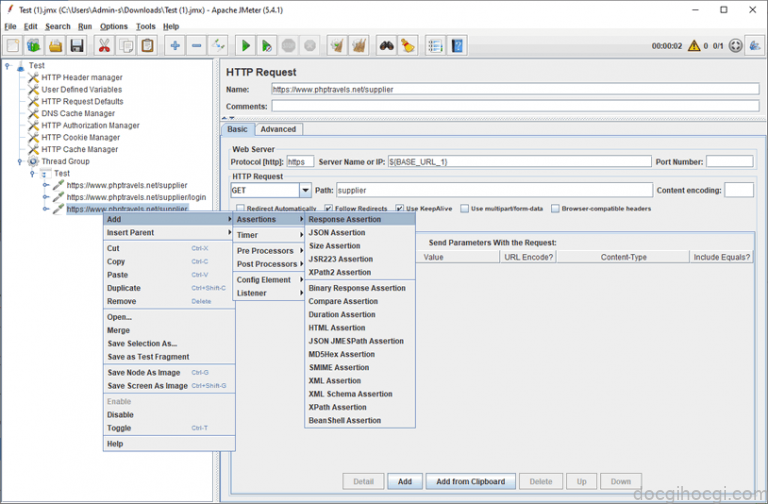
Task: Open the GET method dropdown
Action: pos(305,190)
